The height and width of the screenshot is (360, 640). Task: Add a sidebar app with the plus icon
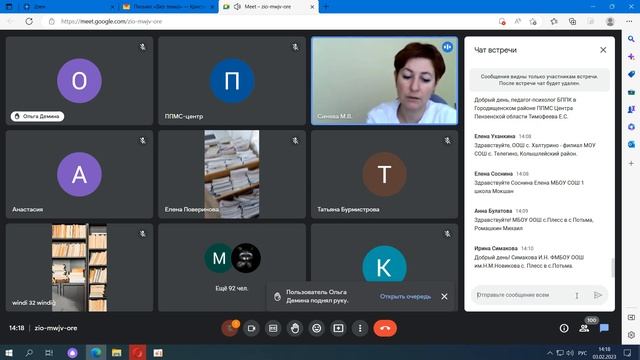631,163
